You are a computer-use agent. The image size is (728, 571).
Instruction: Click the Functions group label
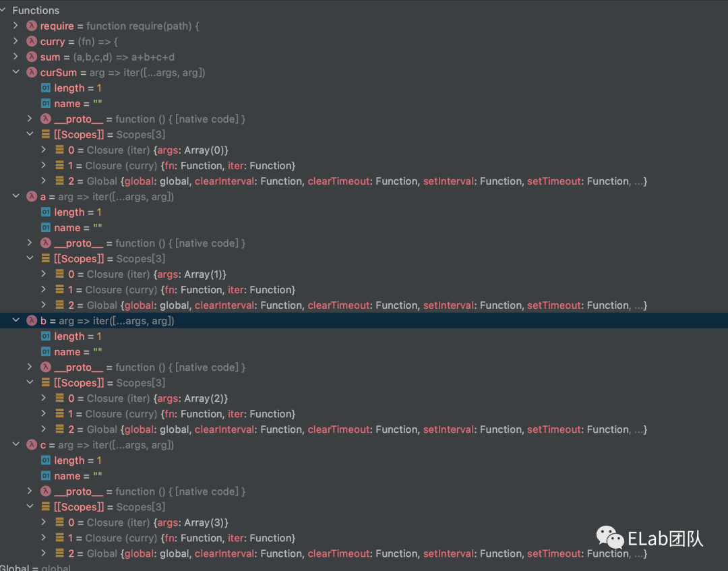36,10
